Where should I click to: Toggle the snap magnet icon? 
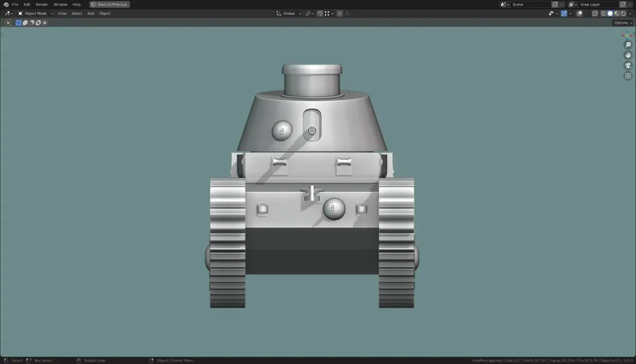pos(320,13)
